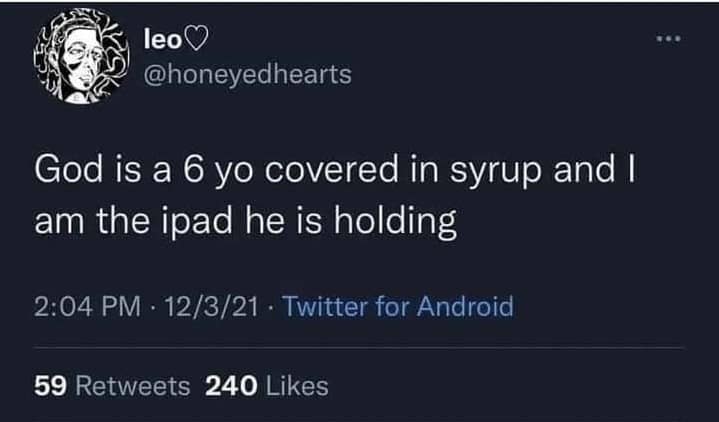
Task: View the 59 Retweets list
Action: (x=112, y=386)
